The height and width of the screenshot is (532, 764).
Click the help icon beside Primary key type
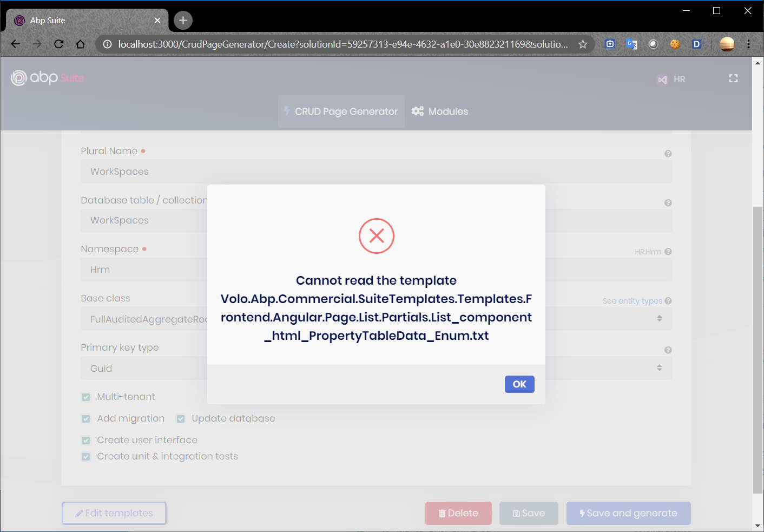(x=668, y=350)
